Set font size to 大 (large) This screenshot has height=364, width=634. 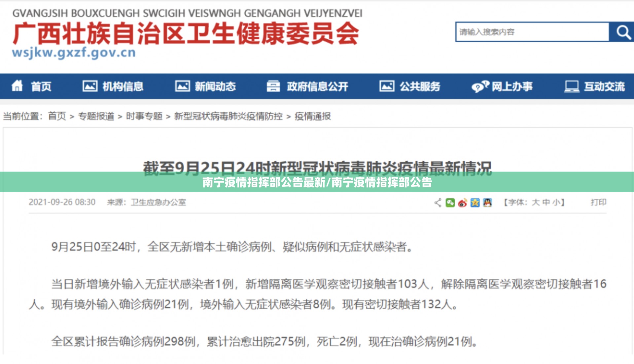[x=535, y=202]
